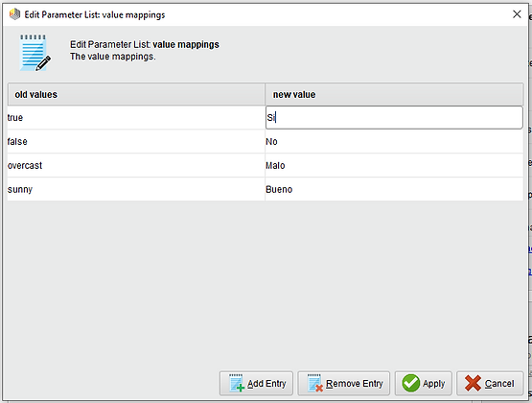532x403 pixels.
Task: Click the Remove Entry button
Action: tap(344, 383)
